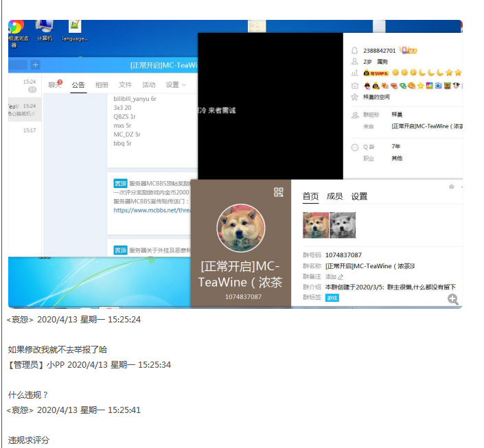The height and width of the screenshot is (448, 484).
Task: Click the star icon beside 梓晨的空间
Action: (355, 97)
